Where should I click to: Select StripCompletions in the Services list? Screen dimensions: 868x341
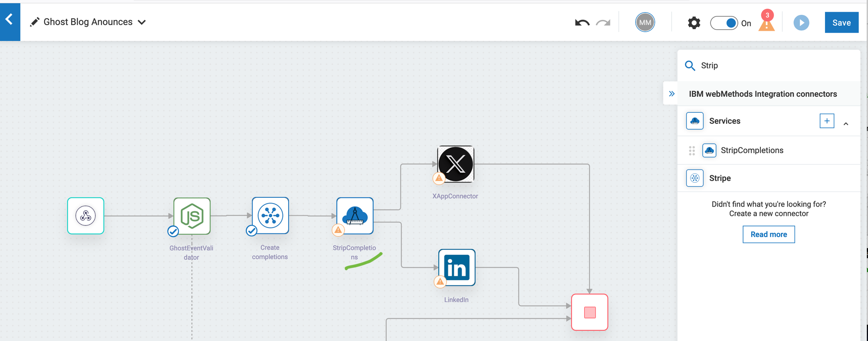pyautogui.click(x=752, y=151)
